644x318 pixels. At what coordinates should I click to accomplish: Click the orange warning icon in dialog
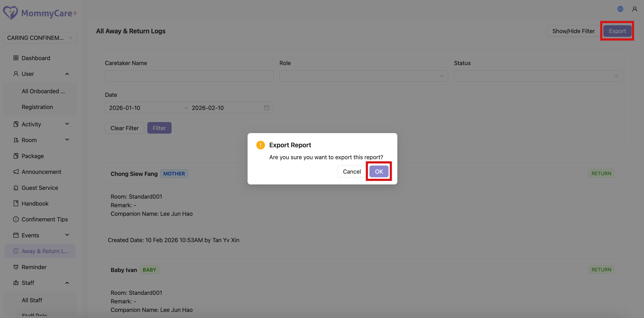(260, 145)
